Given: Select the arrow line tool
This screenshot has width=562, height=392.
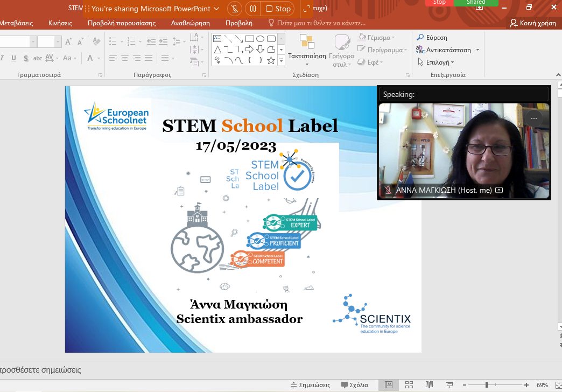Looking at the screenshot, I should pos(238,39).
